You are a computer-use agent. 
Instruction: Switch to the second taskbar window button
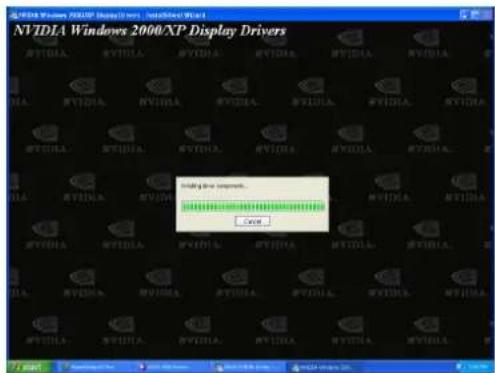tap(172, 367)
